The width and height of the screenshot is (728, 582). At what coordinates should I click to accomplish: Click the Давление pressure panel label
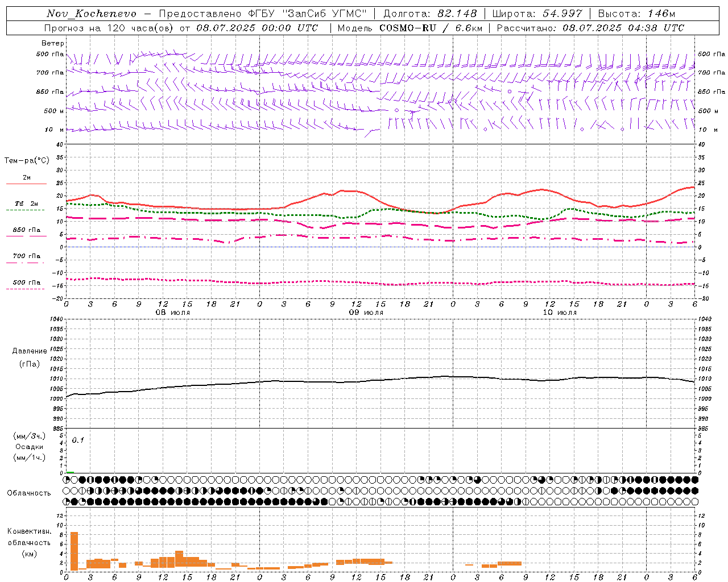[30, 351]
